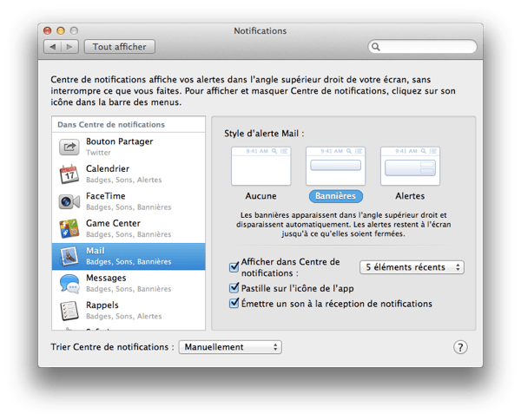Expand the Manuellement sort dropdown
This screenshot has width=521, height=420.
(230, 347)
